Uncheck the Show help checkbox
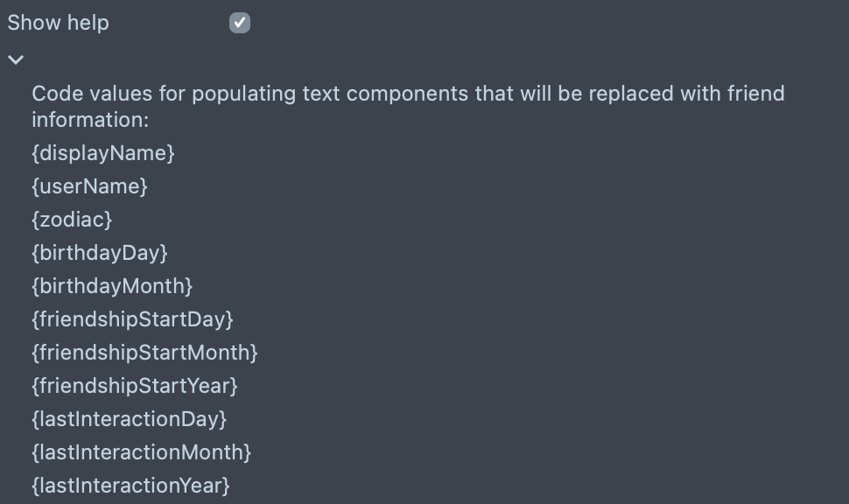849x504 pixels. pos(240,24)
